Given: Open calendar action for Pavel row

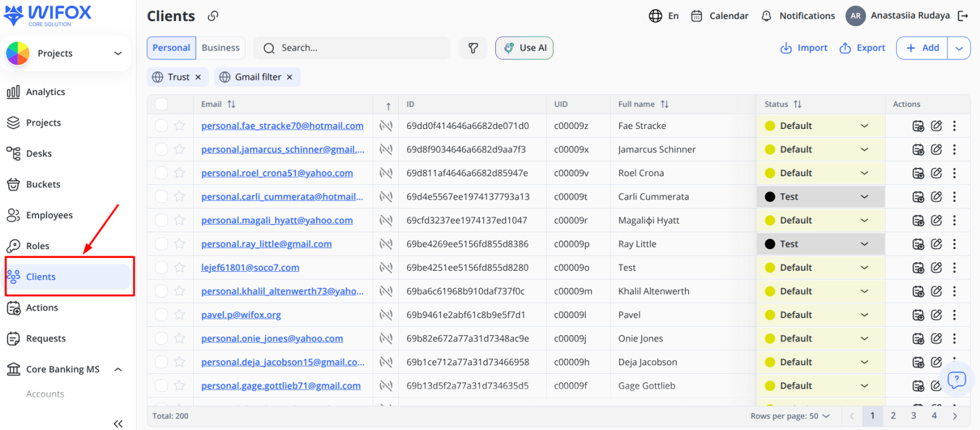Looking at the screenshot, I should (x=918, y=314).
